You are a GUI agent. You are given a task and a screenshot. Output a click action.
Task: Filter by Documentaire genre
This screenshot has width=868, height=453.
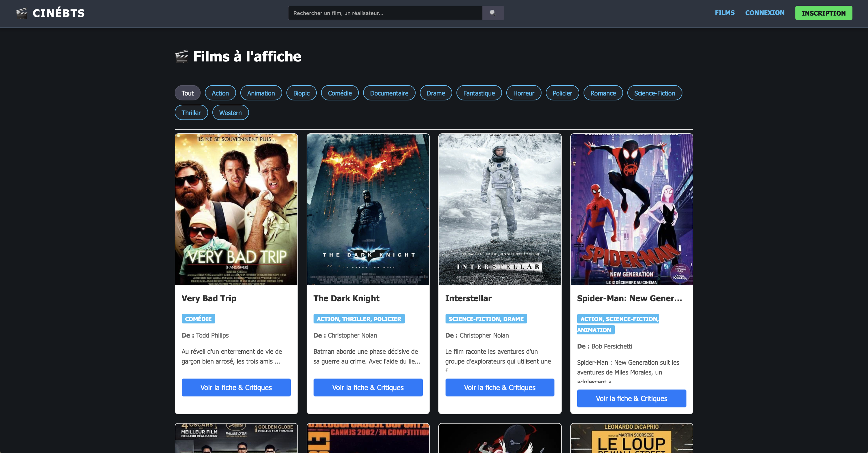pos(389,93)
